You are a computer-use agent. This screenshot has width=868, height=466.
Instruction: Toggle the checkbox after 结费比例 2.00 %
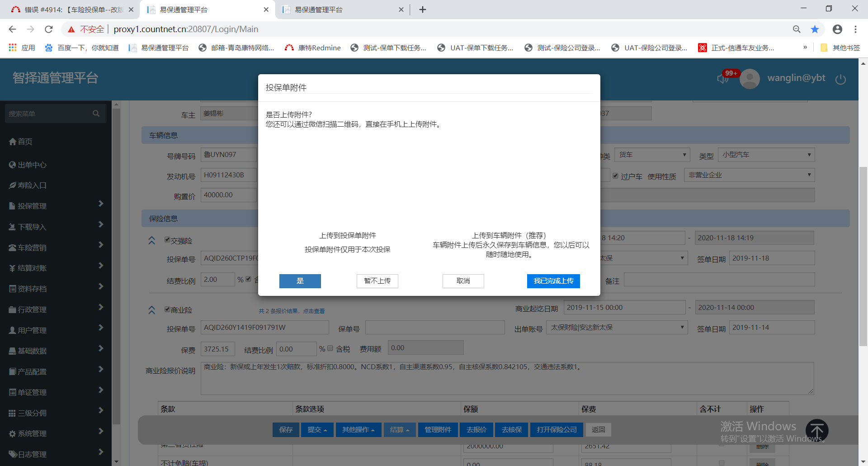(x=248, y=279)
